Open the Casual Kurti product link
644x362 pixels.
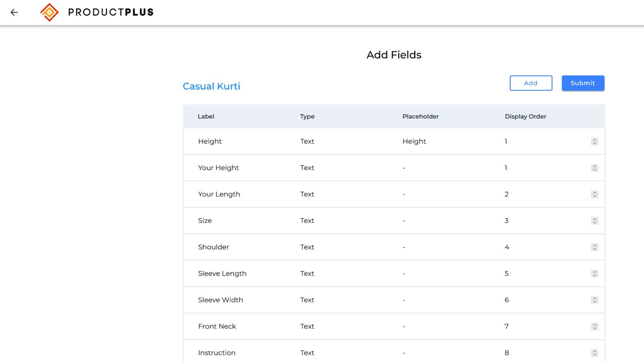coord(211,86)
